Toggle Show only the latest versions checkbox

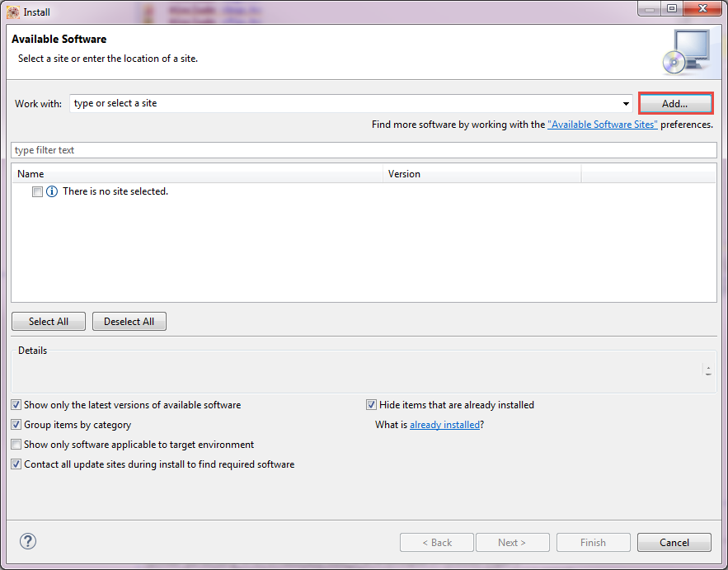[16, 405]
